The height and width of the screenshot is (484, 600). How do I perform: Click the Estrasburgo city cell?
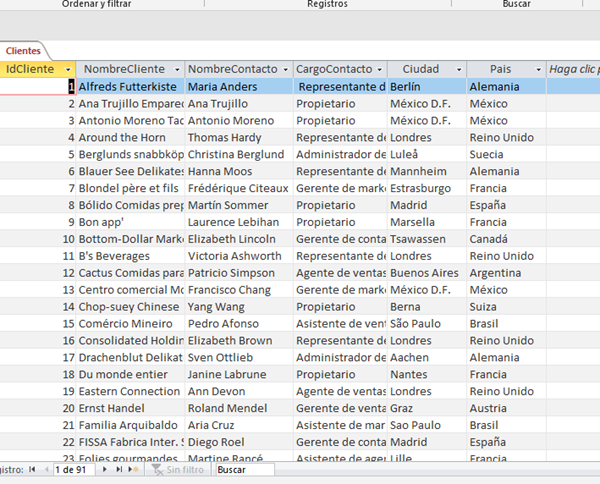pos(427,188)
